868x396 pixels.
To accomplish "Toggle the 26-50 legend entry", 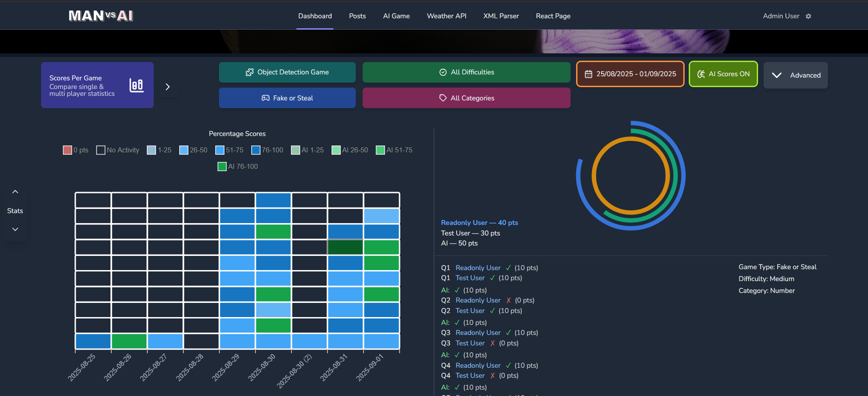I will pos(193,150).
